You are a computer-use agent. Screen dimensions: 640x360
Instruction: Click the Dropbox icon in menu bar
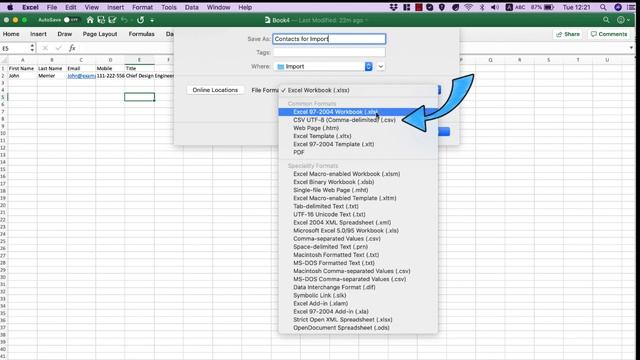[393, 7]
